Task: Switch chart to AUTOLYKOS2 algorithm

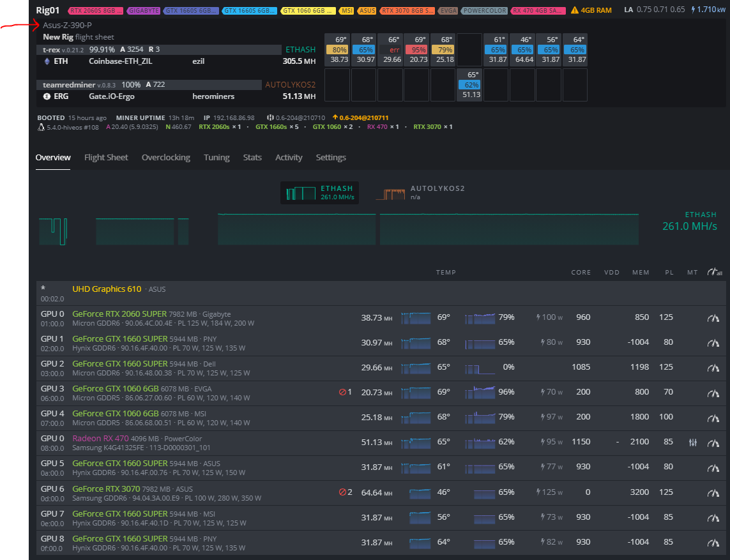Action: point(420,192)
